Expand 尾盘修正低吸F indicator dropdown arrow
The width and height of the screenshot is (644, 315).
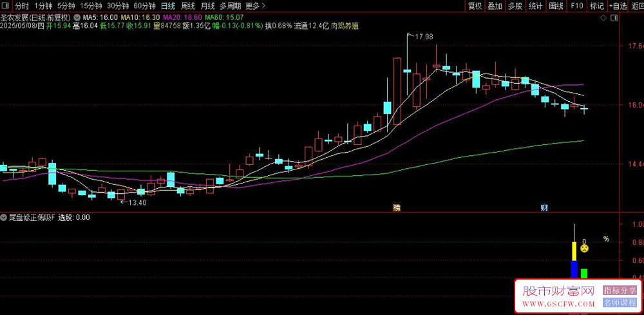coord(4,218)
